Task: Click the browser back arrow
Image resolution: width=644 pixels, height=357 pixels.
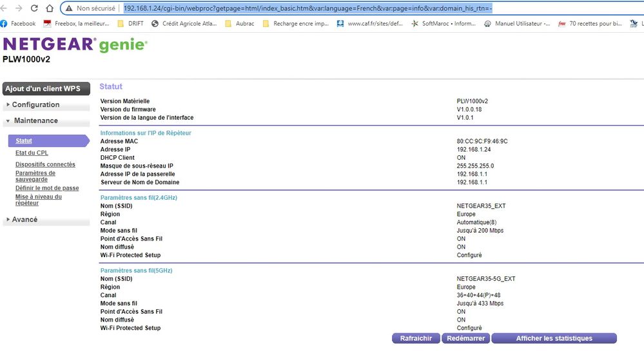Action: [x=5, y=8]
